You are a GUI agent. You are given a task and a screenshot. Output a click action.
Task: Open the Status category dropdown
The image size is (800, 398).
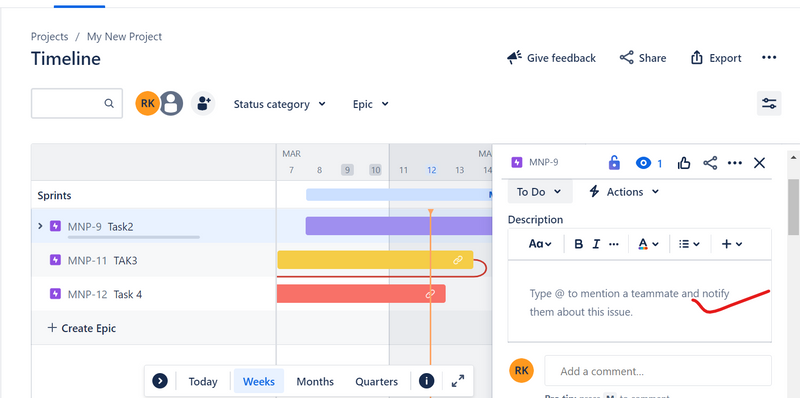280,104
